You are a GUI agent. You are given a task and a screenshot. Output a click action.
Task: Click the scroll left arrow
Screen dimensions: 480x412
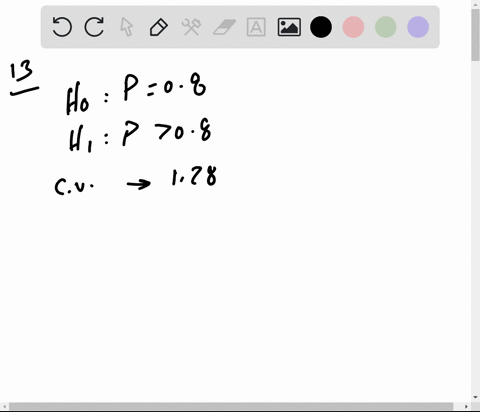coord(4,406)
